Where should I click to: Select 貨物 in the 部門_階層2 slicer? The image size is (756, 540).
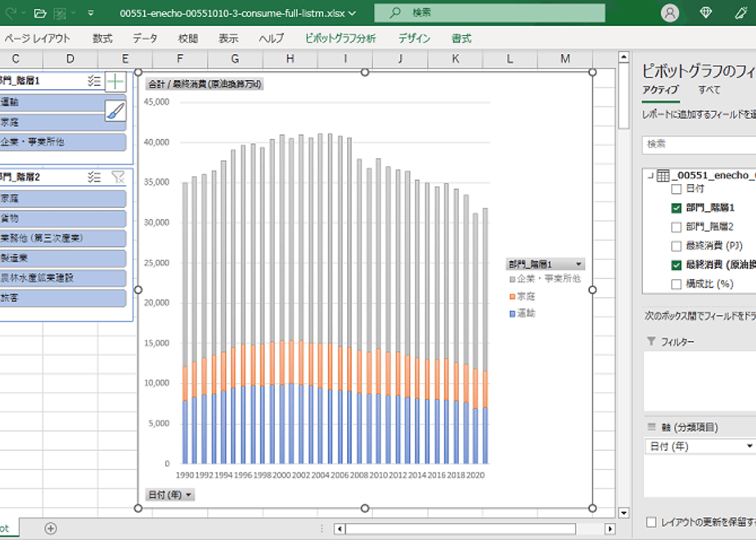coord(63,218)
